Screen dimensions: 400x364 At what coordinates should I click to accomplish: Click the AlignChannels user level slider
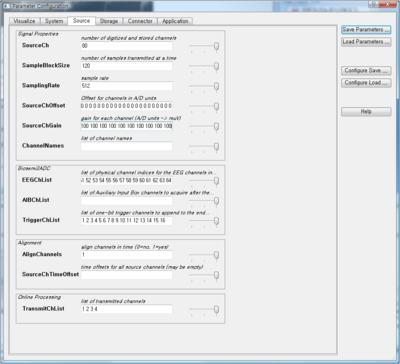(x=204, y=256)
